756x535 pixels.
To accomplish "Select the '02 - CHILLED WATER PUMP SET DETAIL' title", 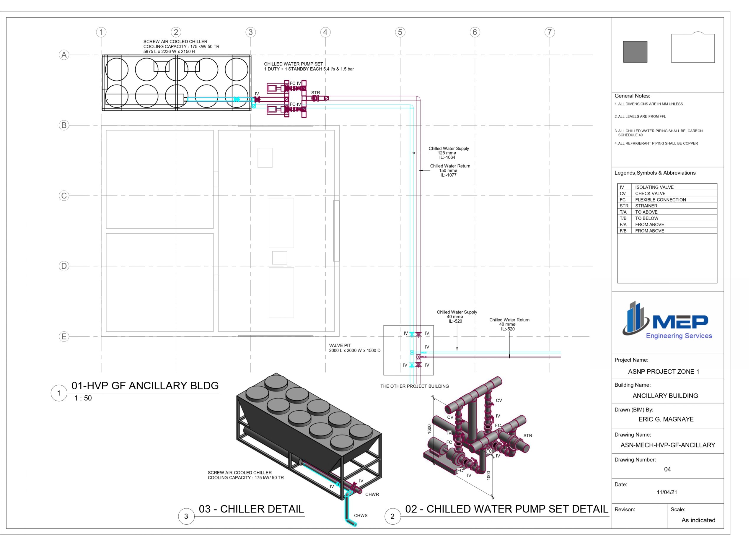I will pyautogui.click(x=506, y=509).
